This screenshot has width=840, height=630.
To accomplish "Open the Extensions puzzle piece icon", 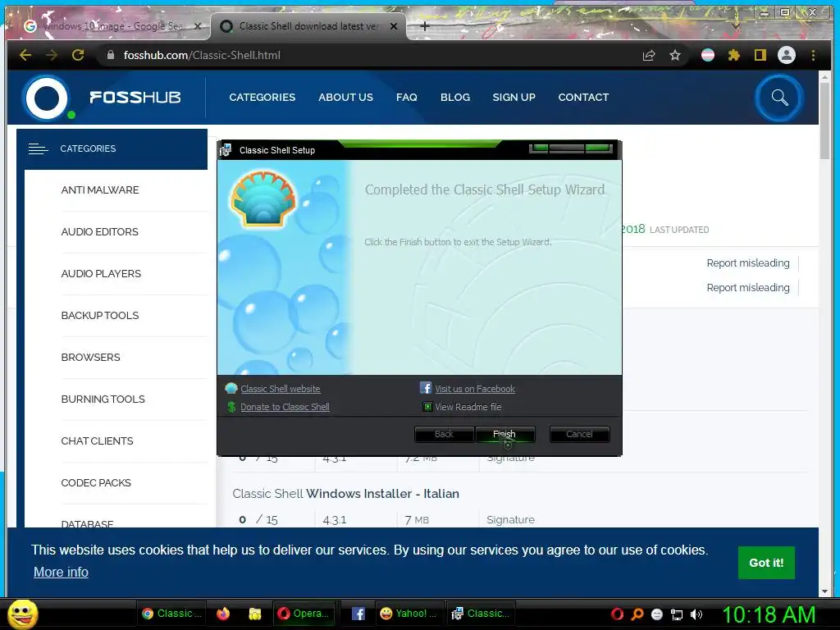I will (x=734, y=55).
